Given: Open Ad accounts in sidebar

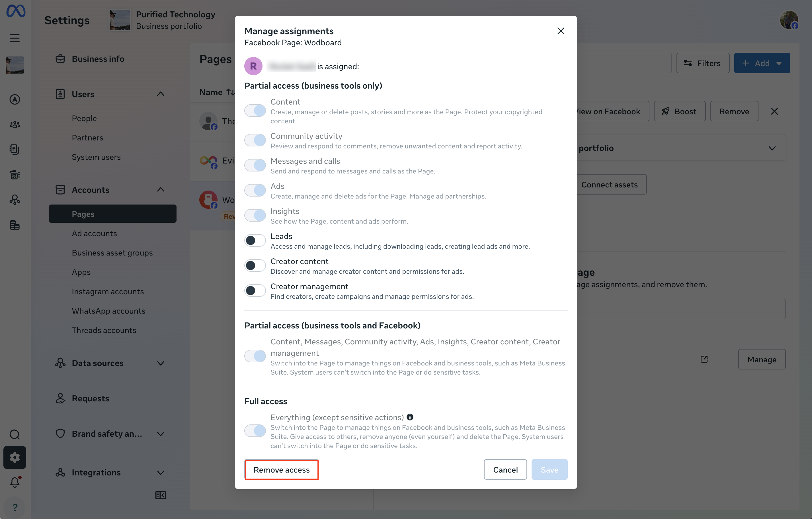Looking at the screenshot, I should coord(95,233).
